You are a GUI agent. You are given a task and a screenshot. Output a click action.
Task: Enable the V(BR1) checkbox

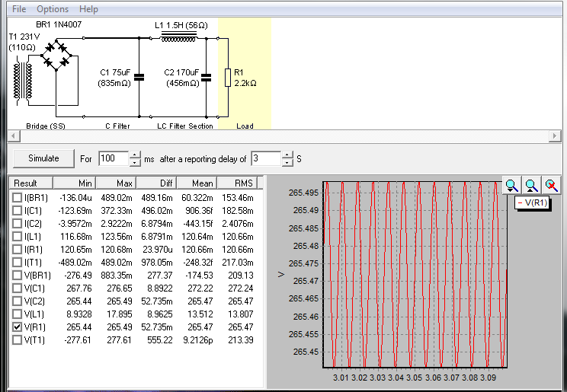[17, 276]
